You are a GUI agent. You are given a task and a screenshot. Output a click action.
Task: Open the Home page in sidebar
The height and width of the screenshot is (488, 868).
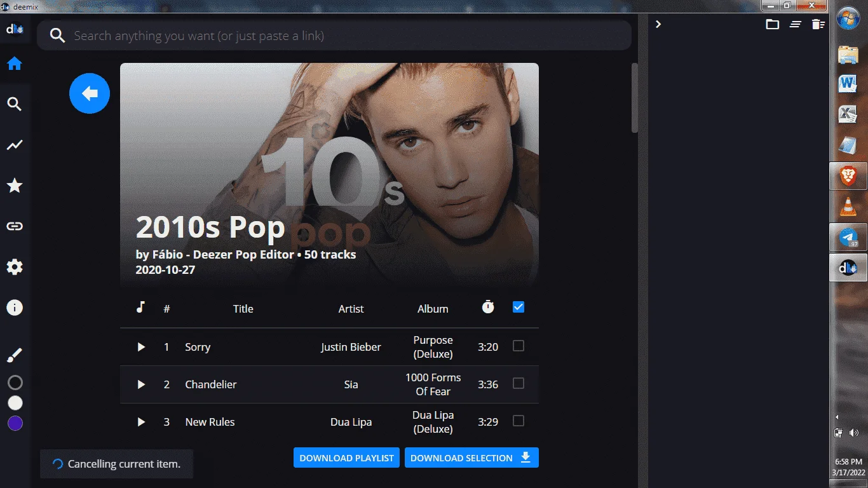pyautogui.click(x=15, y=64)
